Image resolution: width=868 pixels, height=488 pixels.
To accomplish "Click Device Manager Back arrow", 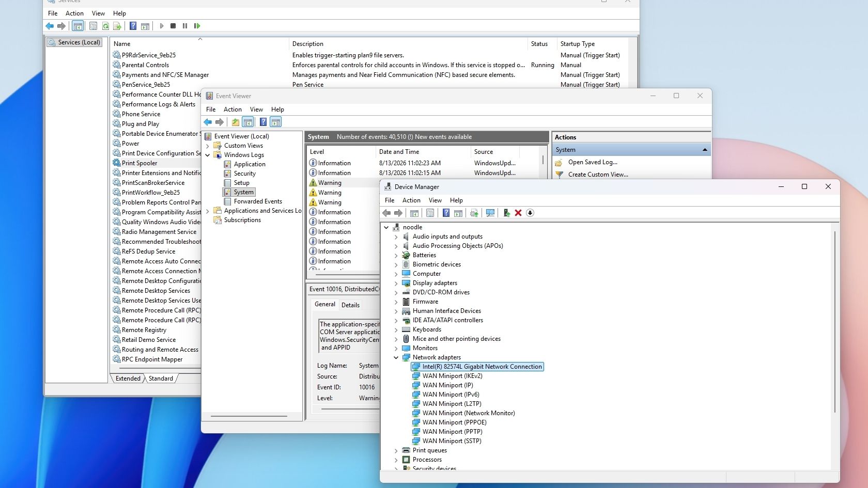I will coord(386,213).
